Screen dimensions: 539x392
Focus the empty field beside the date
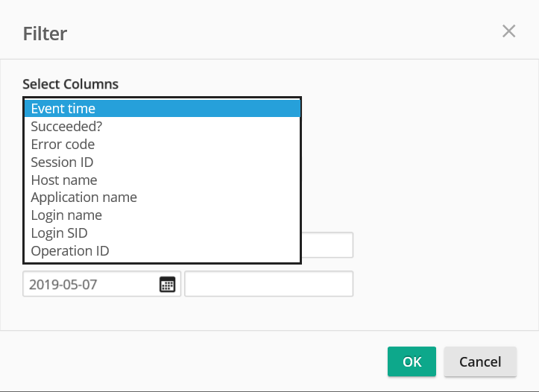[x=268, y=285]
